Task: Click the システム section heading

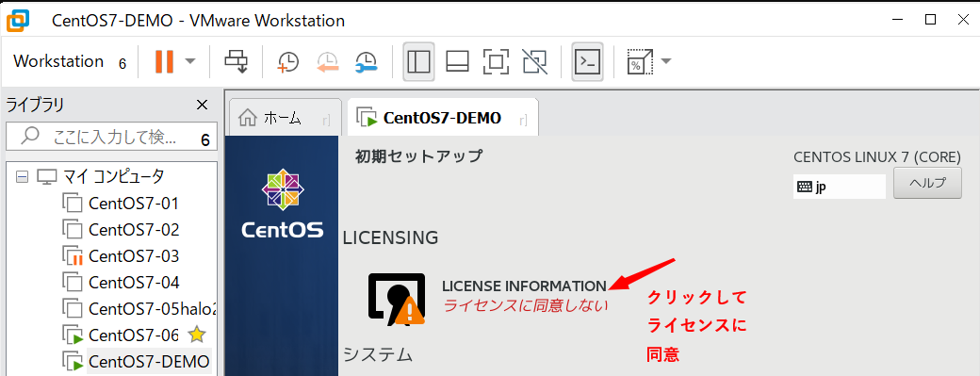Action: pyautogui.click(x=378, y=354)
